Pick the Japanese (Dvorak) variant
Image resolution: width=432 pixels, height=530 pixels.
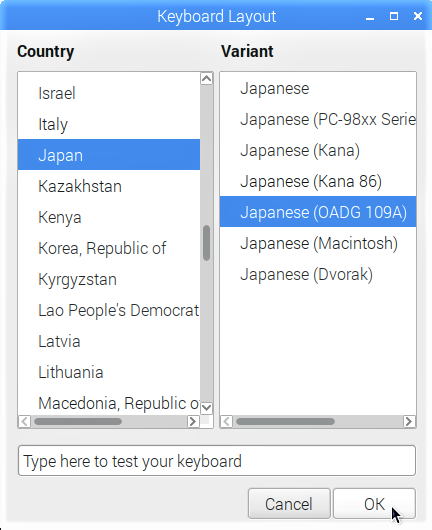tap(318, 274)
